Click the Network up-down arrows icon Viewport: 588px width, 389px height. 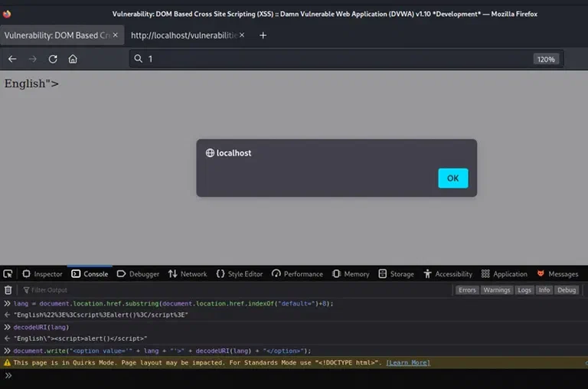[172, 274]
